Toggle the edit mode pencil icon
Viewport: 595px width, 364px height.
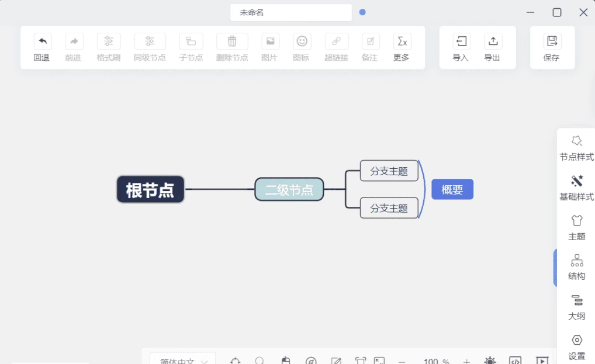pos(336,361)
